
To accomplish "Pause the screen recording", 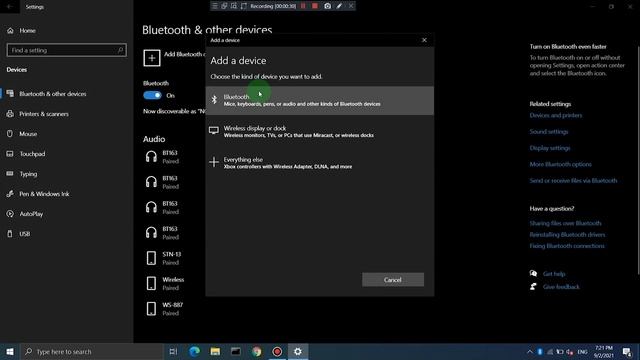I will click(x=303, y=6).
